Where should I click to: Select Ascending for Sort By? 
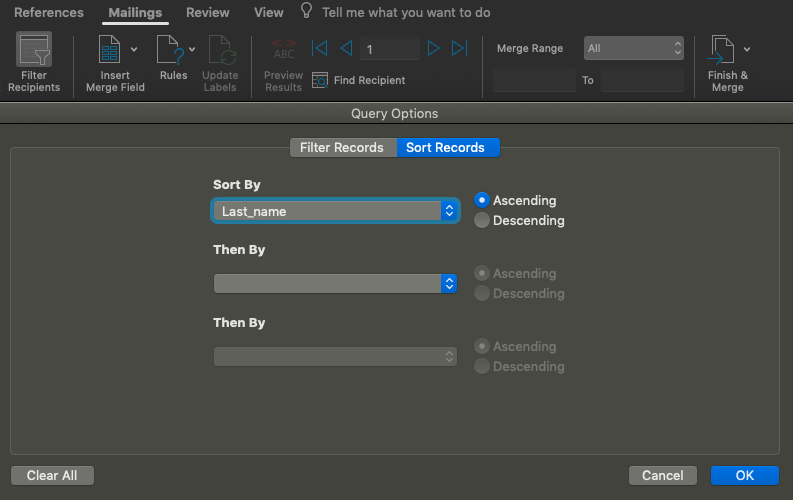pyautogui.click(x=483, y=200)
